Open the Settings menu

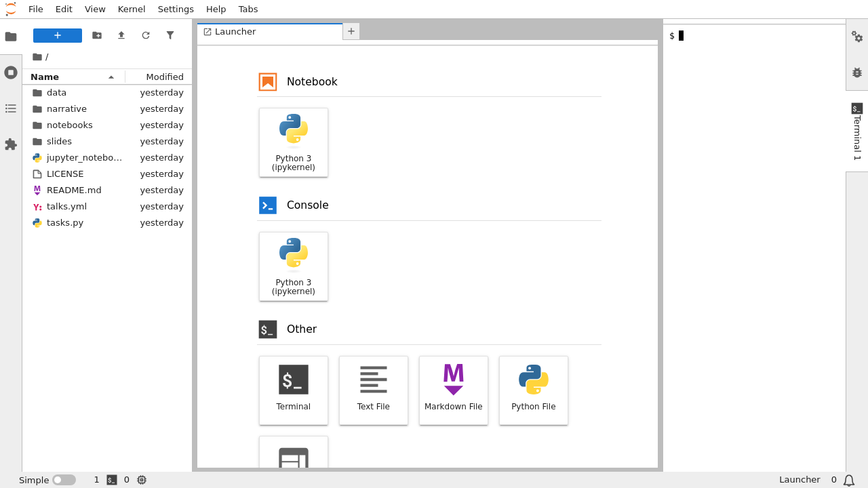176,9
